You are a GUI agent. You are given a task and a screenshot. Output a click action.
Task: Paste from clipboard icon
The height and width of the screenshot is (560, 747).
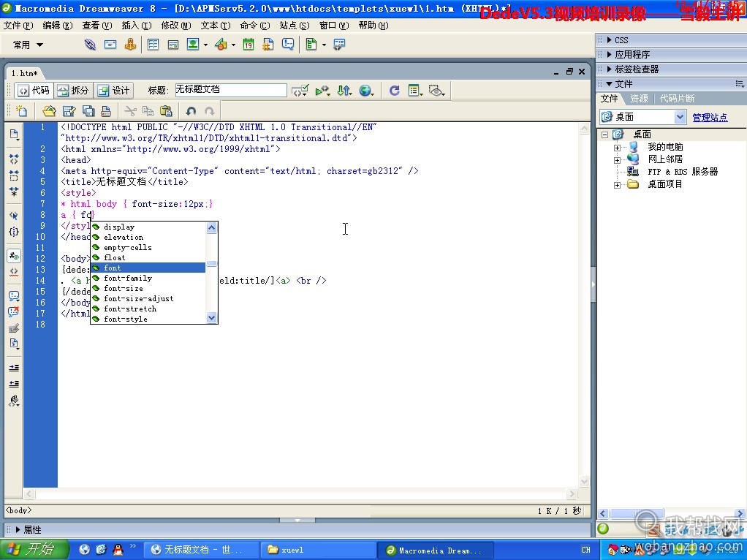pos(166,111)
